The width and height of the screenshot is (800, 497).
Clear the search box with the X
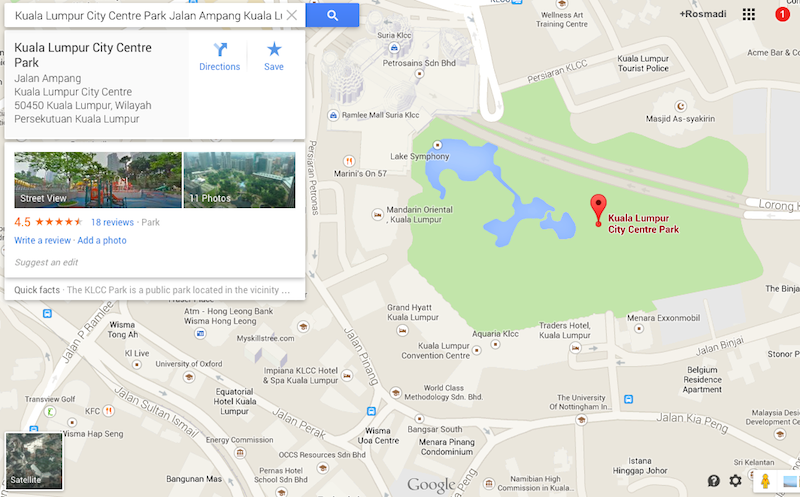pyautogui.click(x=292, y=15)
